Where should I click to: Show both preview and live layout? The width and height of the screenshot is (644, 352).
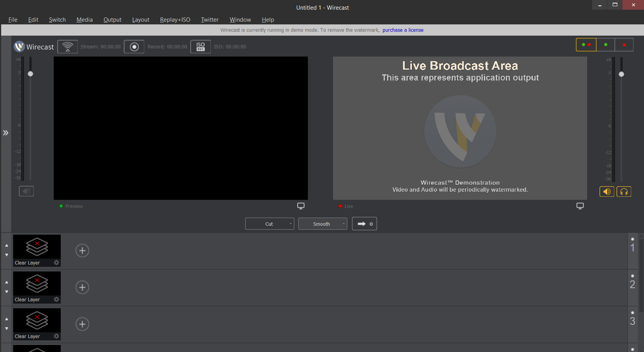(x=586, y=45)
